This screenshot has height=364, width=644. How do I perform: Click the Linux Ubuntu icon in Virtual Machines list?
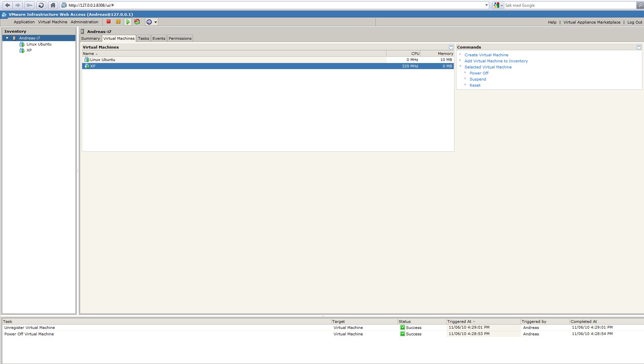point(87,60)
